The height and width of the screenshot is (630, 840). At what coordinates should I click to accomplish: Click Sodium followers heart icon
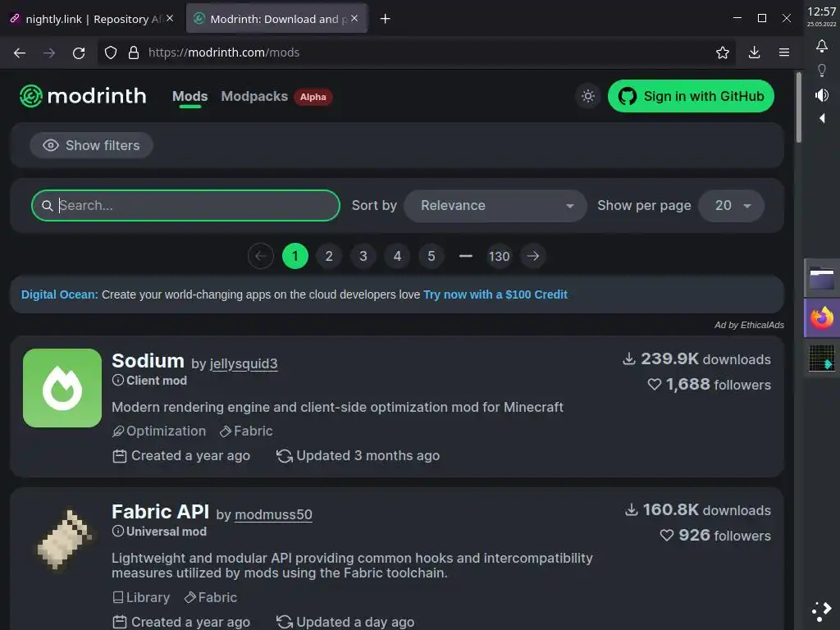coord(654,384)
